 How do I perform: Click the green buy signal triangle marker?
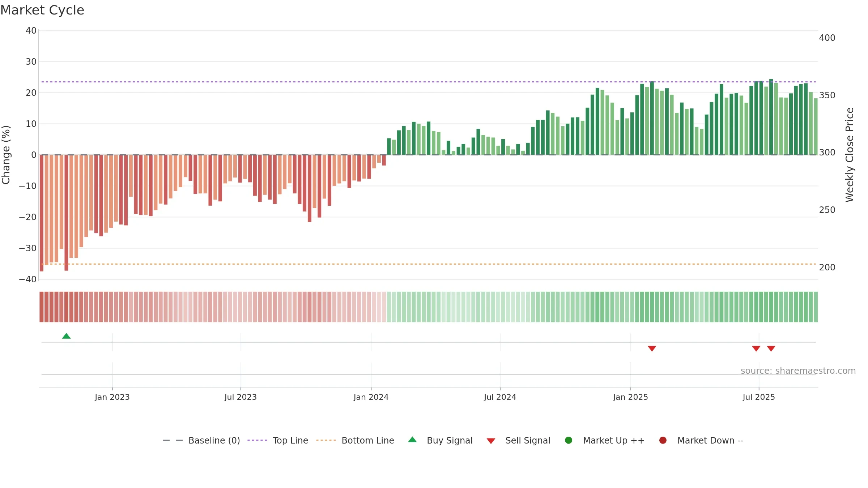(66, 336)
